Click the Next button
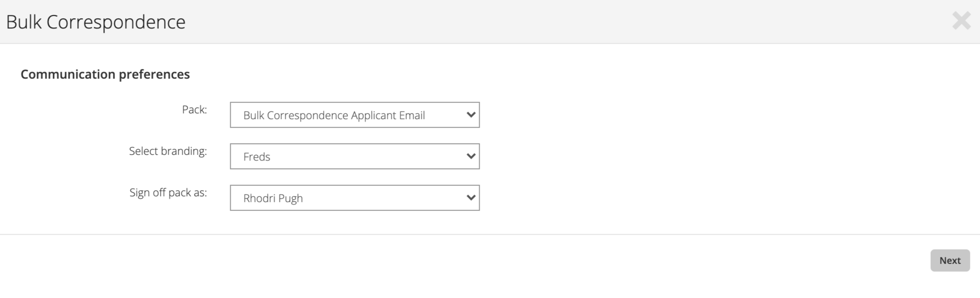Image resolution: width=980 pixels, height=298 pixels. point(950,260)
